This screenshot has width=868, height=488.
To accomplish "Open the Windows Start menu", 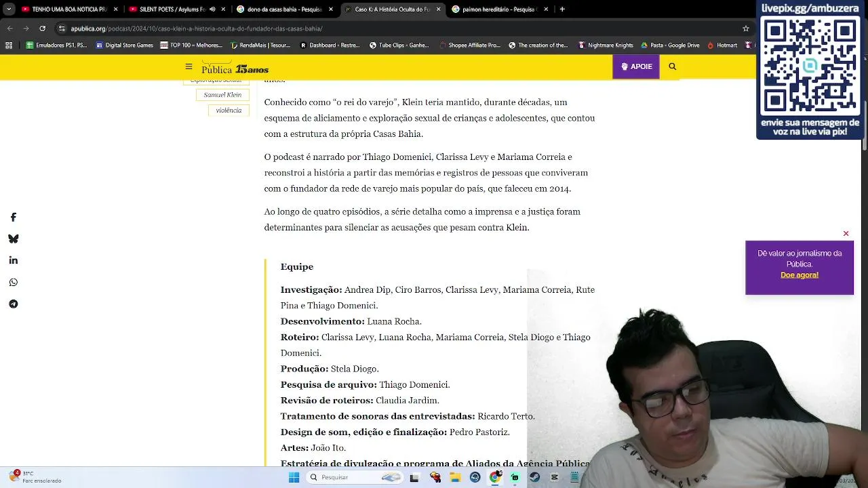I will [x=294, y=477].
